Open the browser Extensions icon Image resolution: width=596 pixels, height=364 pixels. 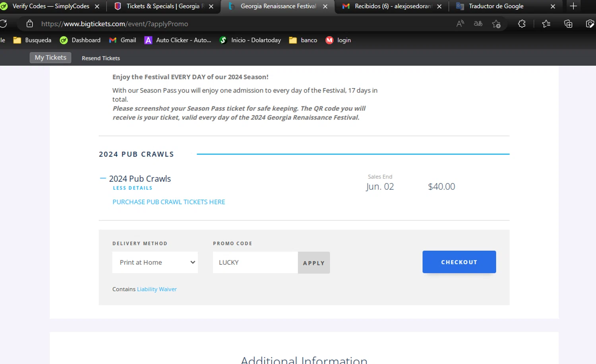click(x=522, y=24)
